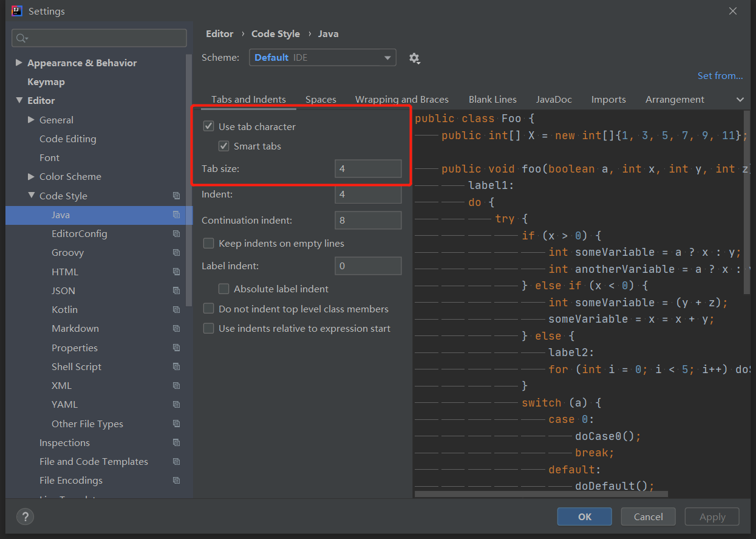
Task: Click the Settings app icon in title bar
Action: pyautogui.click(x=16, y=10)
